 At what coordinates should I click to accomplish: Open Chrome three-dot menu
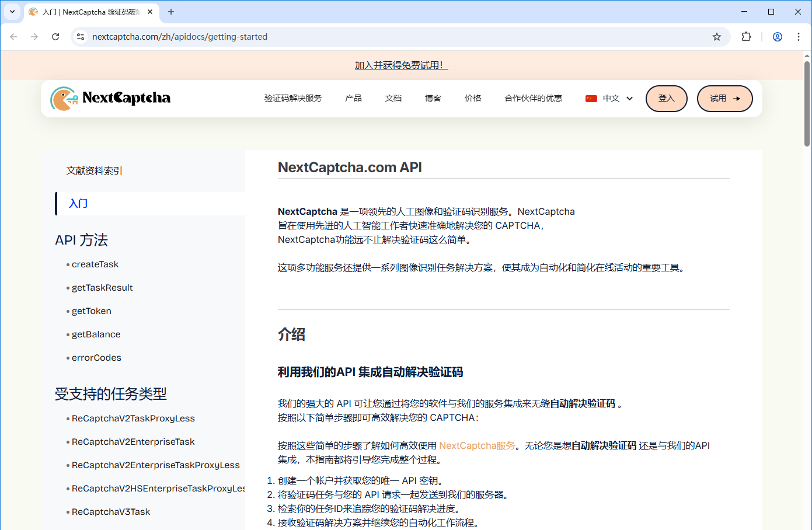799,37
